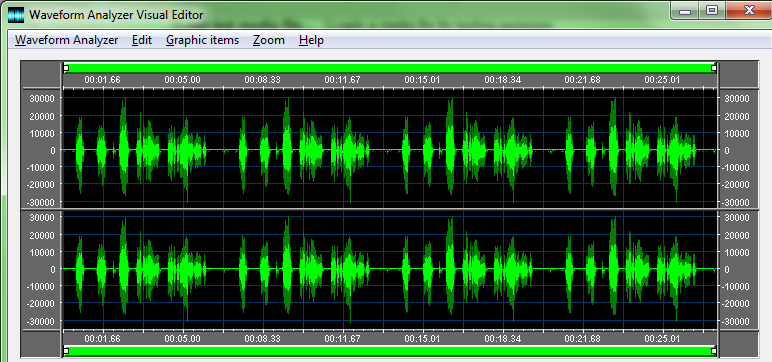The height and width of the screenshot is (362, 772).
Task: Click the bottom green horizontal scrollbar
Action: point(390,351)
